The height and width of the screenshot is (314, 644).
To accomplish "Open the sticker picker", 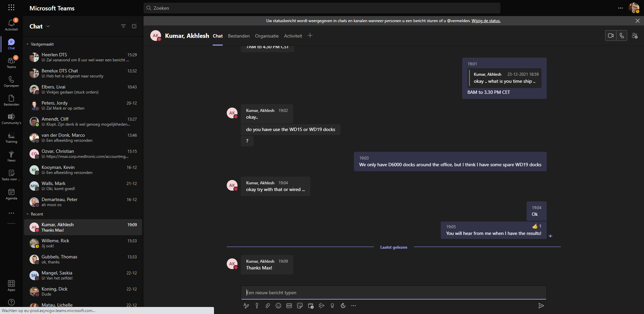I will [x=300, y=306].
